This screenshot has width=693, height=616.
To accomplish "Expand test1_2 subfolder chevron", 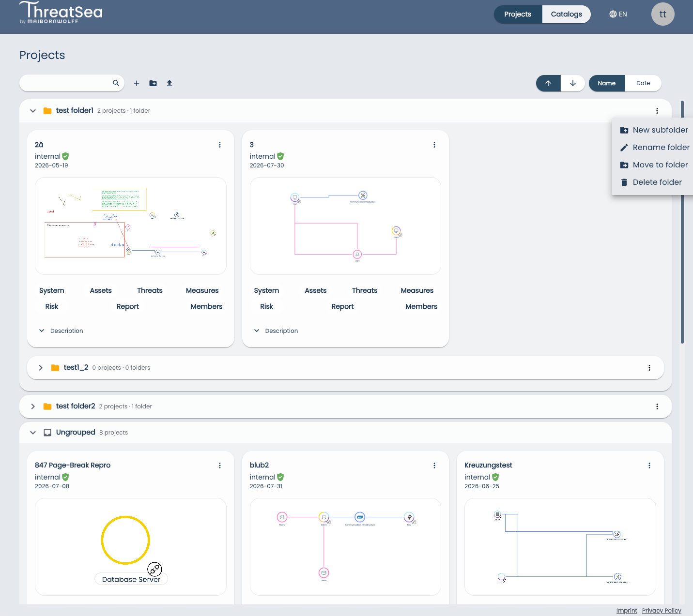I will (41, 368).
